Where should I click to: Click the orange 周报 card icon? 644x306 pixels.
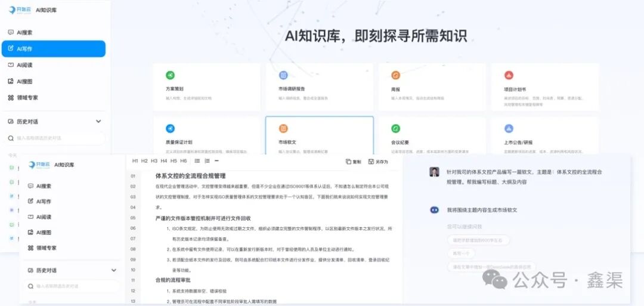point(395,75)
